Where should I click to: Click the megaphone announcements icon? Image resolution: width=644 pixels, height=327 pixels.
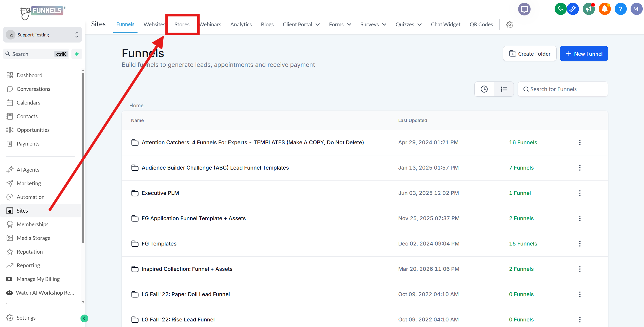pos(589,9)
